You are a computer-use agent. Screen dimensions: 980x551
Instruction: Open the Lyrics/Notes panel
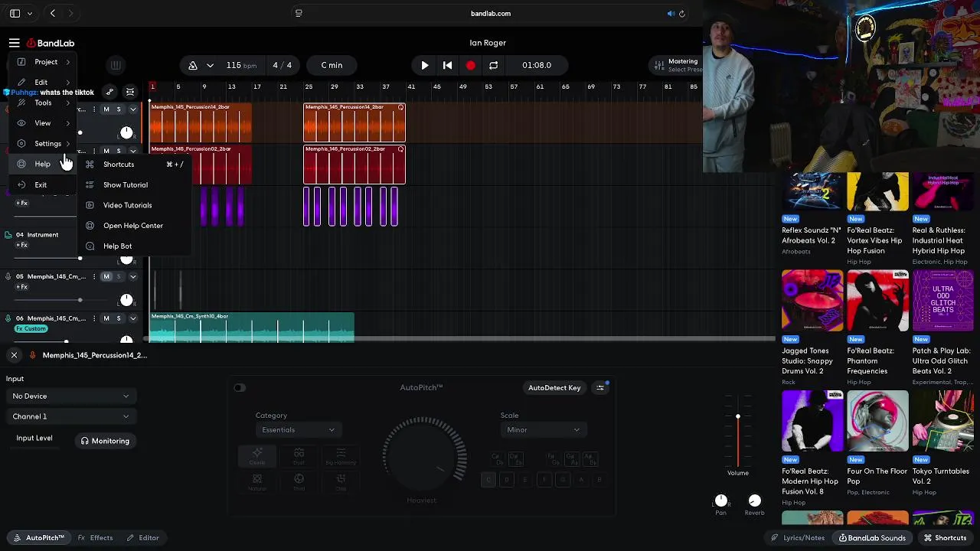(x=798, y=538)
